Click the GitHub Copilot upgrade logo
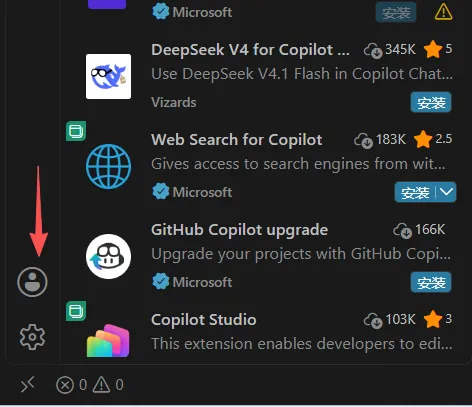Screen dimensions: 472x407 pos(108,256)
